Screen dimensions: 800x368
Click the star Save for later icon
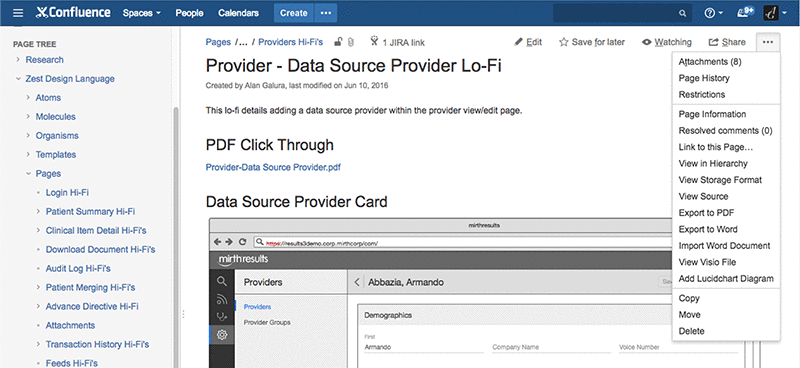563,42
